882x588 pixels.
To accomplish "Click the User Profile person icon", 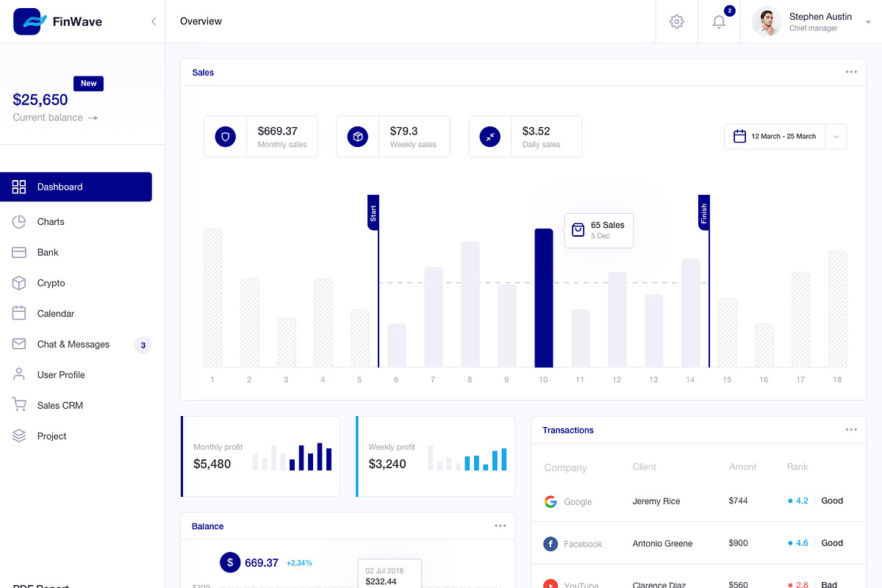I will 19,374.
